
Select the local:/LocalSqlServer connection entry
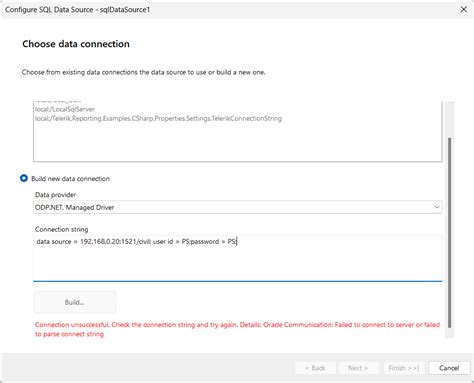[x=65, y=109]
